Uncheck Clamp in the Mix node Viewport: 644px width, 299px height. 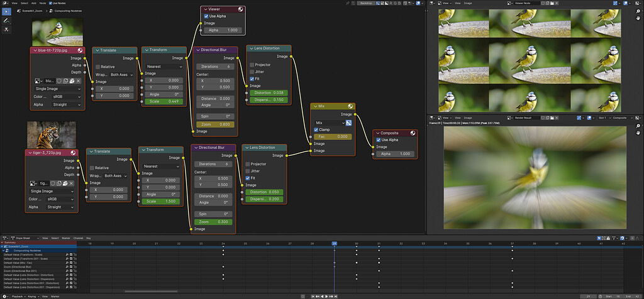316,129
